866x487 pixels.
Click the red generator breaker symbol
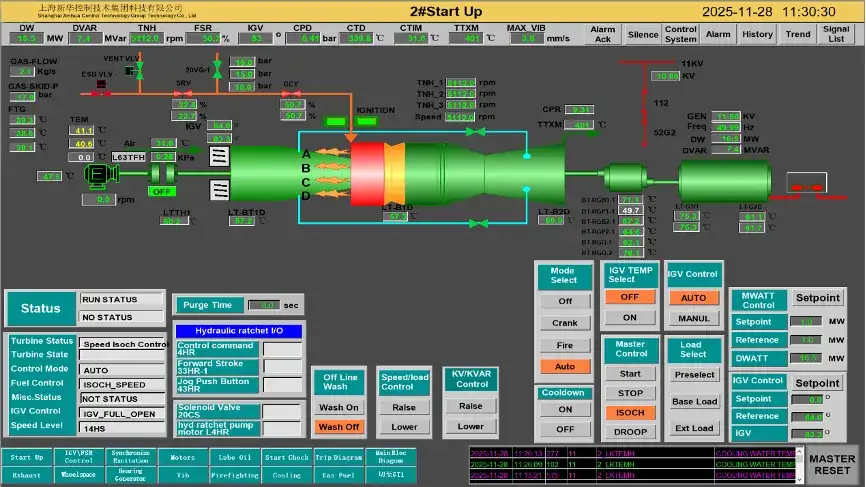point(806,188)
